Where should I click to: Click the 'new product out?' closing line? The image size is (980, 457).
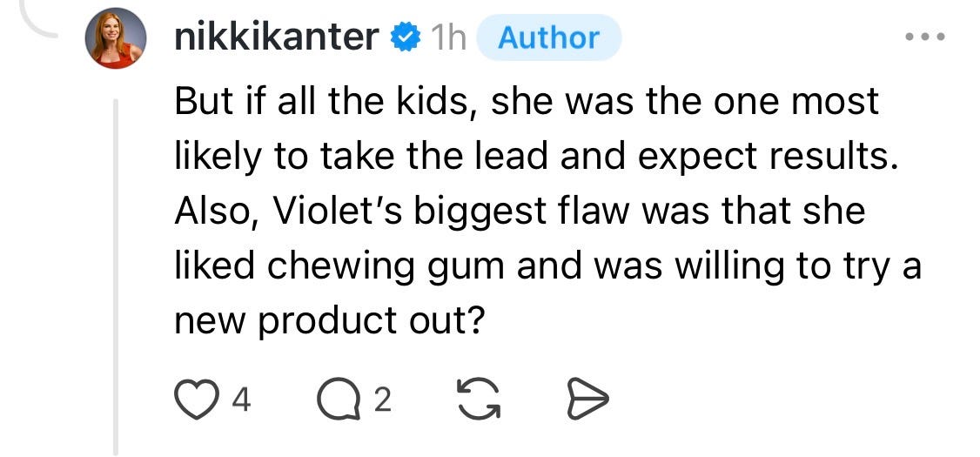point(329,320)
